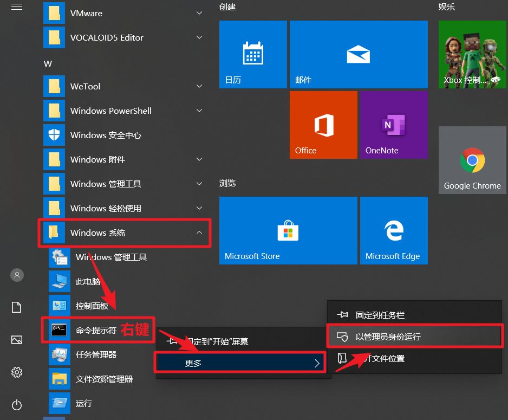The image size is (508, 420).
Task: Choose 固定到任务栏 in submenu
Action: [415, 315]
